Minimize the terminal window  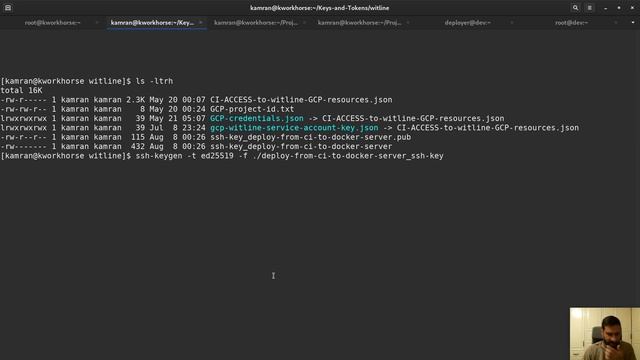606,8
